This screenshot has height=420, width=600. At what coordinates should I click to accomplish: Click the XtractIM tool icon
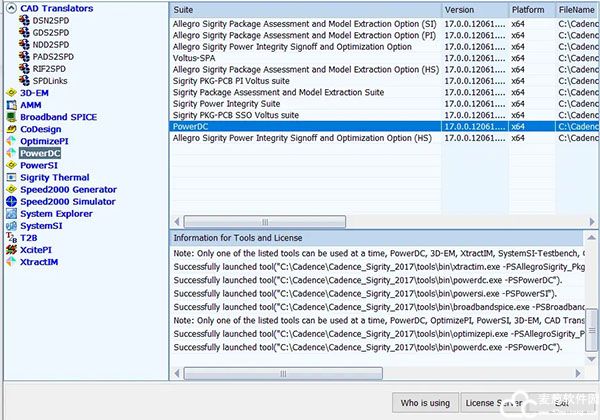(11, 262)
